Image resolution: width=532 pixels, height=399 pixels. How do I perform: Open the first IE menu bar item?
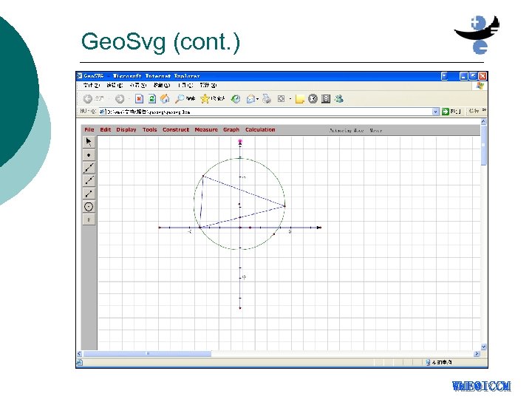(91, 85)
